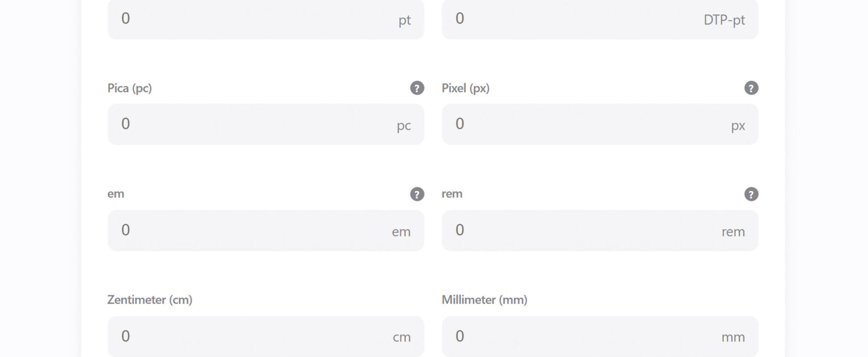Click the "cm" unit suffix text
The height and width of the screenshot is (357, 868).
coord(402,338)
